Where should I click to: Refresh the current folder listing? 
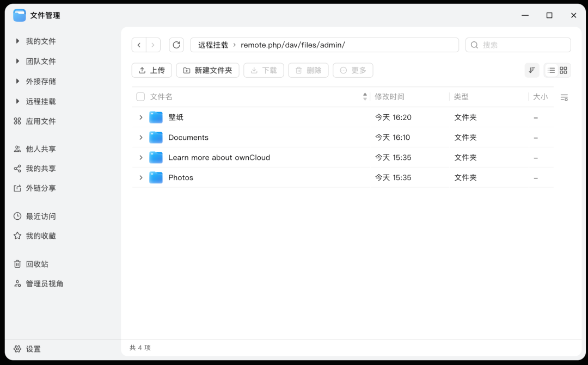tap(176, 45)
